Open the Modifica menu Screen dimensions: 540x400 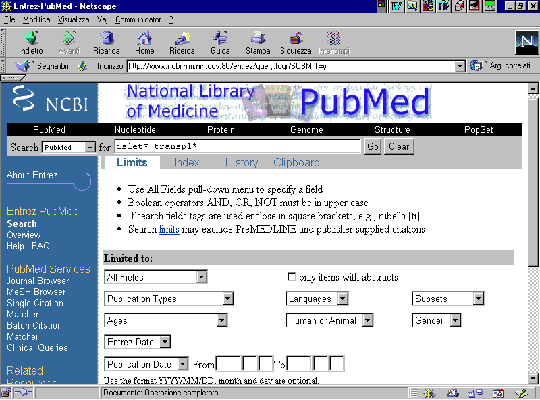[37, 20]
